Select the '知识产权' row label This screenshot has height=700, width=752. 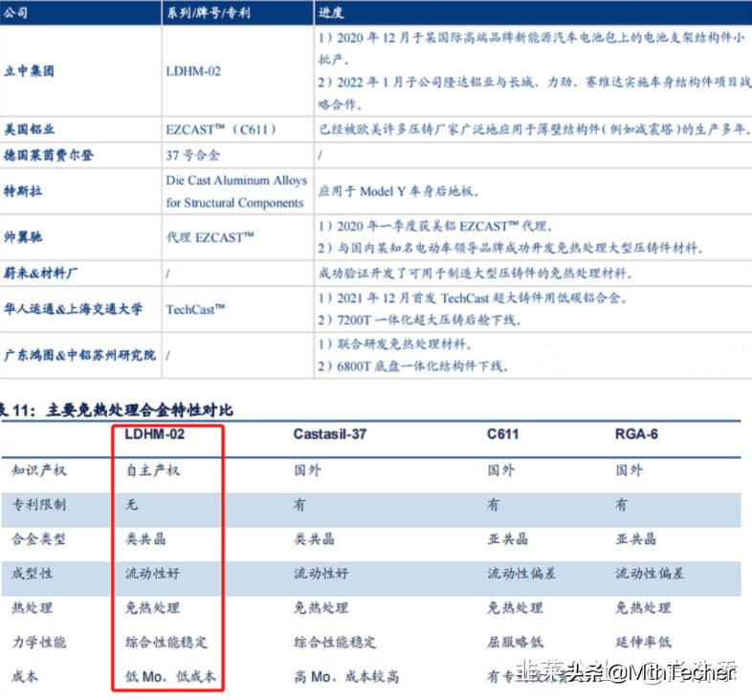coord(39,470)
